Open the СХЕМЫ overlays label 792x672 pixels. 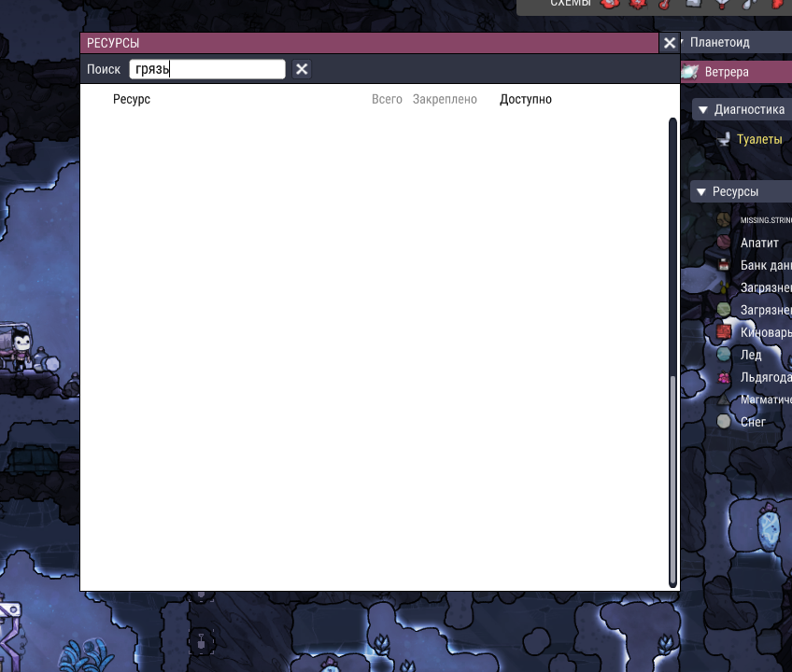click(571, 3)
